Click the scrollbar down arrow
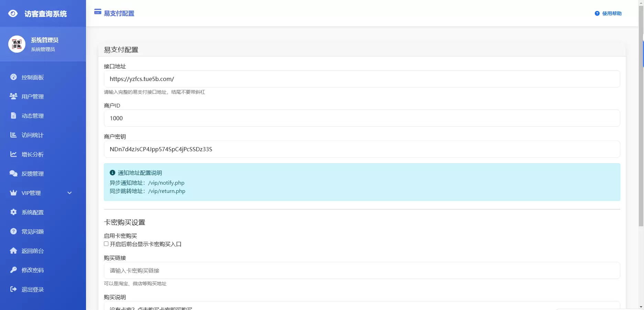 [x=641, y=307]
